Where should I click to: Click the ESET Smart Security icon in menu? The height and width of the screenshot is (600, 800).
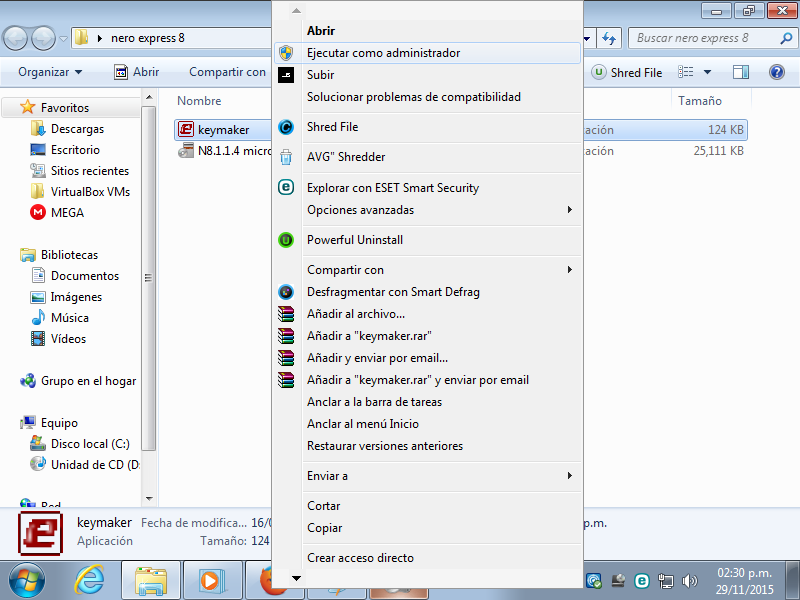286,187
